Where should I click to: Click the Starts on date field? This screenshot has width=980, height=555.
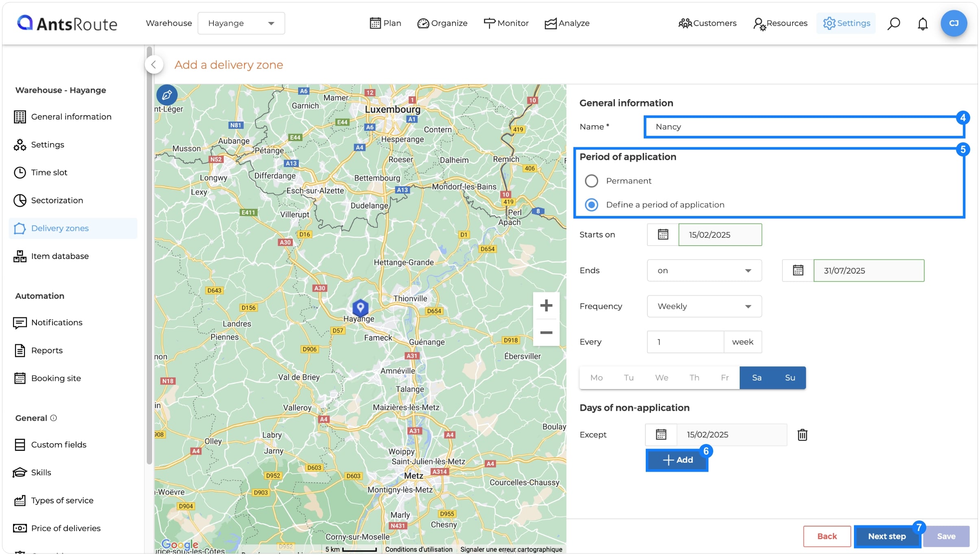tap(720, 235)
